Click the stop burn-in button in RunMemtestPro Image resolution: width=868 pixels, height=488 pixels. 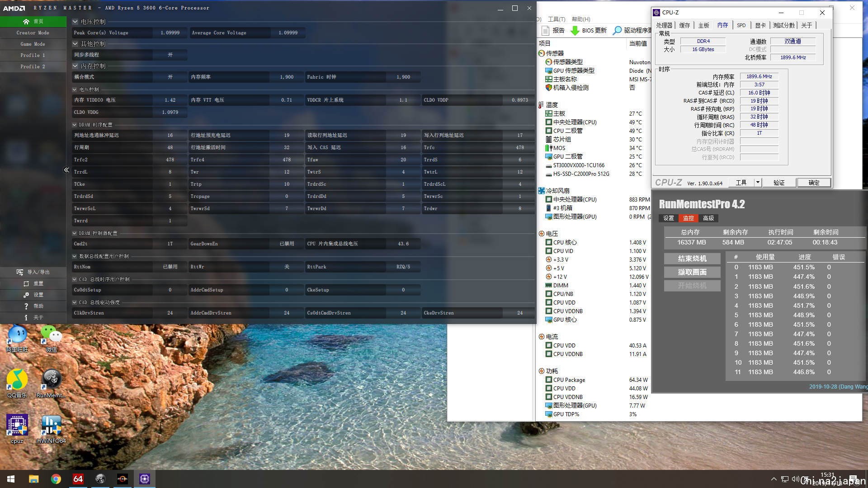[692, 258]
